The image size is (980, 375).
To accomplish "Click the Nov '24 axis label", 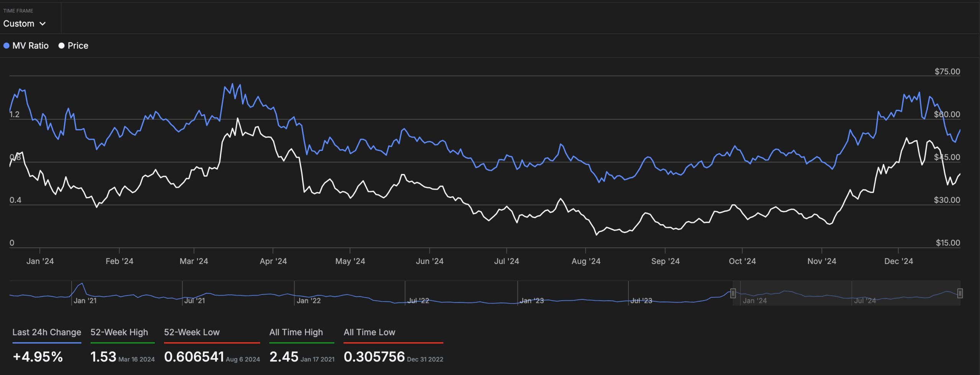I will (822, 261).
